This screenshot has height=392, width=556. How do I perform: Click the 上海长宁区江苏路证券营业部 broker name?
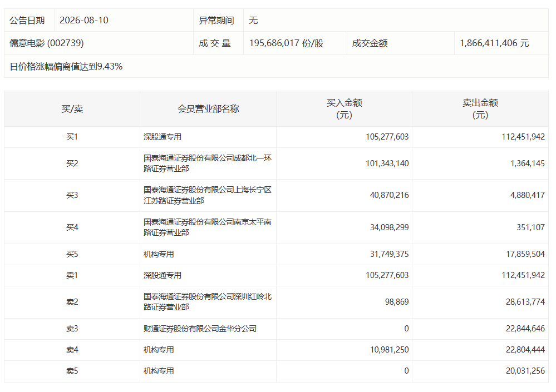208,195
